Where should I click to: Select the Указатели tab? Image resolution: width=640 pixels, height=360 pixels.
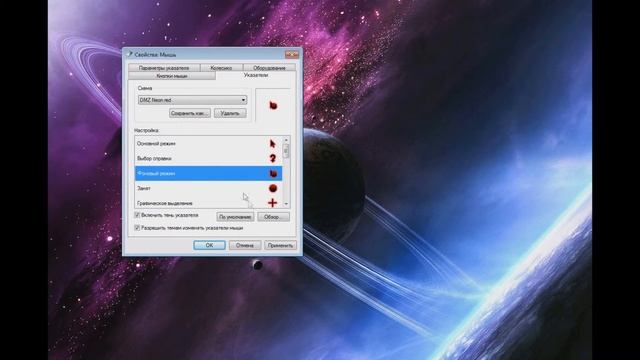(256, 75)
